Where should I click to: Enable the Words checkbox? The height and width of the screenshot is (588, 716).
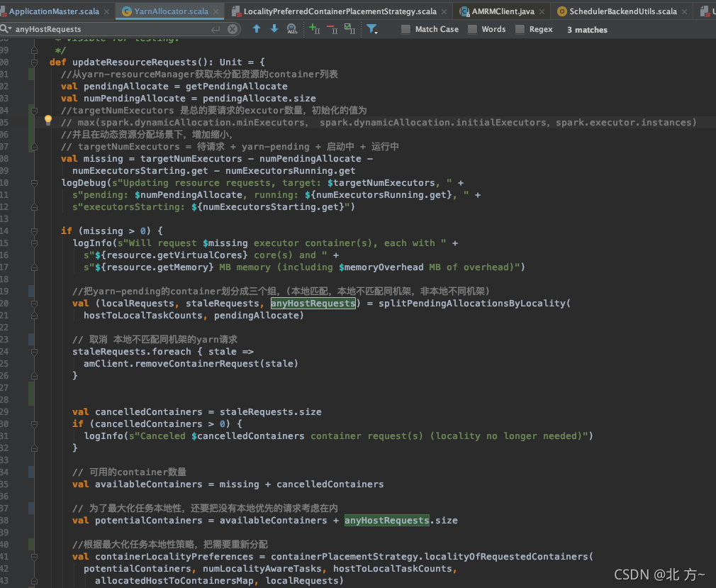473,29
